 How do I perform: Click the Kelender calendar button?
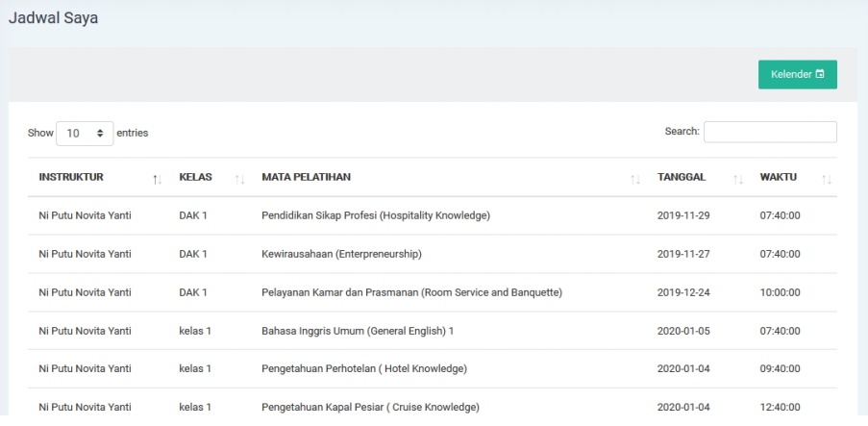797,75
